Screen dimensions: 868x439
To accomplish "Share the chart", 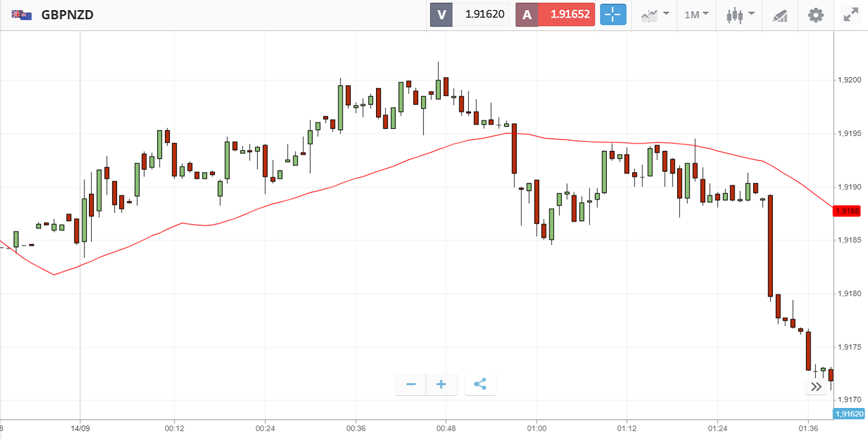I will tap(480, 384).
